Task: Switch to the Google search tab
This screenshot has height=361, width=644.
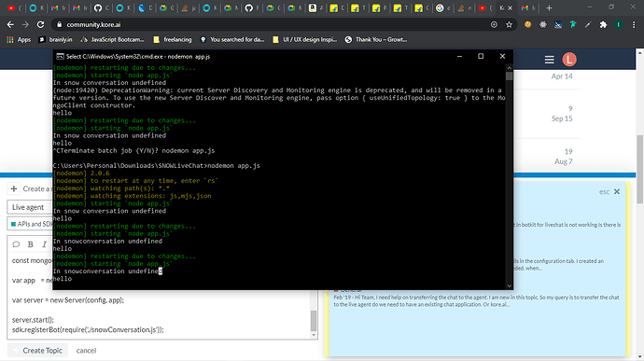Action: (x=440, y=7)
